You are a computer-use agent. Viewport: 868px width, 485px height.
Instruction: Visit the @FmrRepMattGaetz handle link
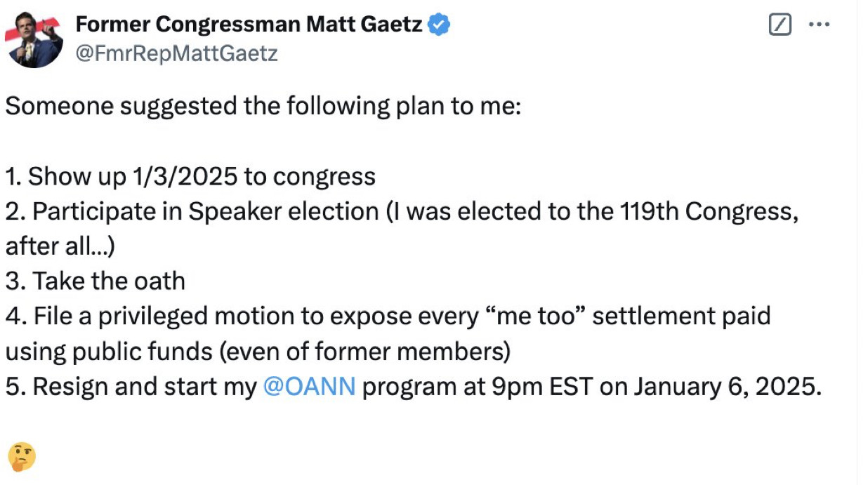click(176, 53)
